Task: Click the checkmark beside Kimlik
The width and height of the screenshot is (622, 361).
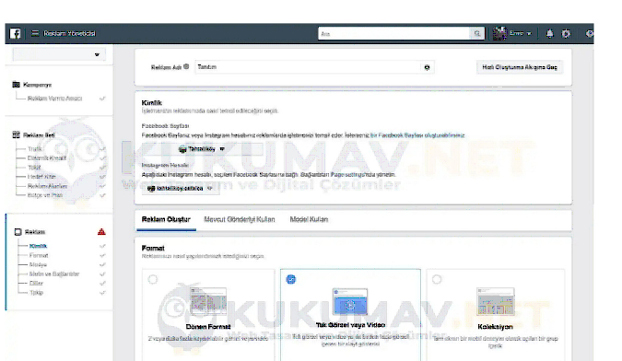Action: [x=102, y=246]
